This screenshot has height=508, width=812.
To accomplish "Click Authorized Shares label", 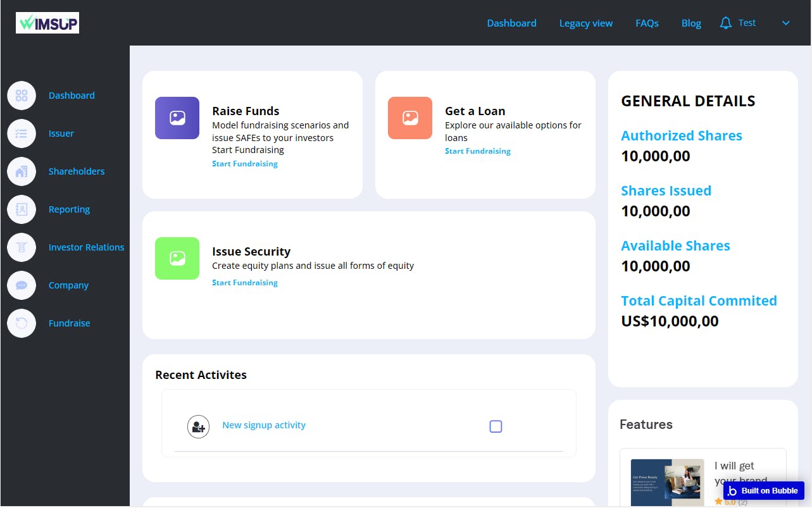I will coord(682,135).
